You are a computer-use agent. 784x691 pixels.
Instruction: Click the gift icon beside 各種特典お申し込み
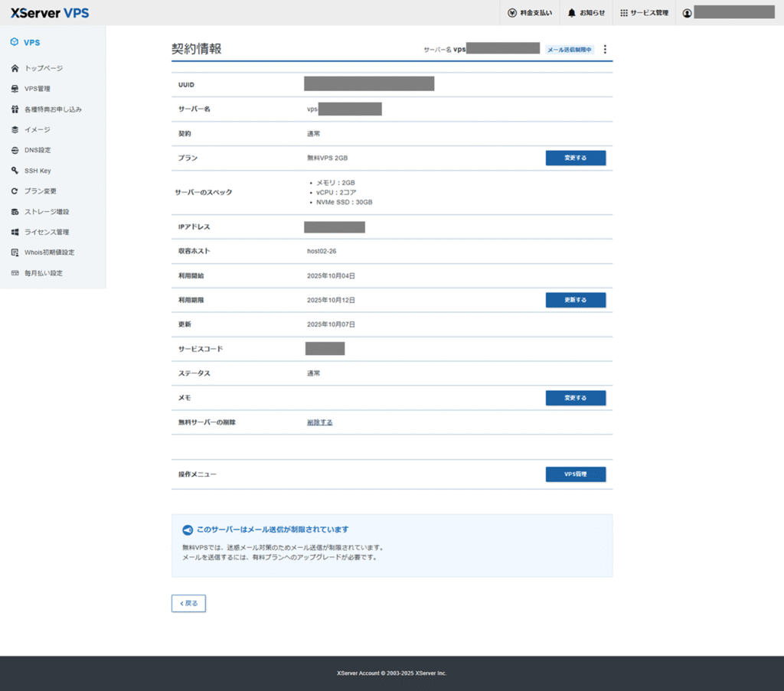click(x=15, y=109)
